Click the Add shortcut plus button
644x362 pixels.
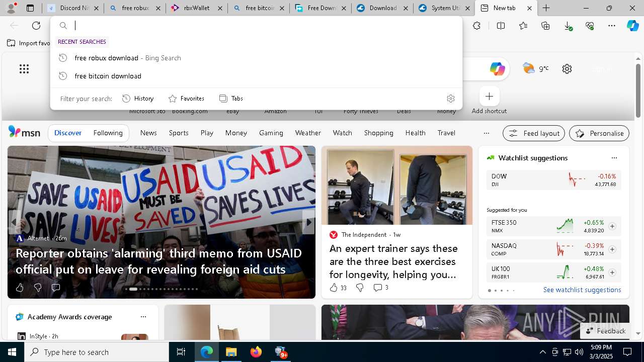[489, 96]
